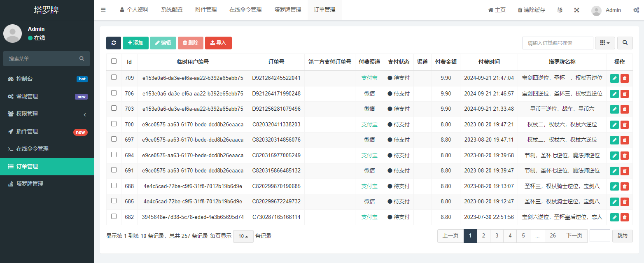Check the box for order Id 697
Screen dimensions: 644x263
pos(114,139)
